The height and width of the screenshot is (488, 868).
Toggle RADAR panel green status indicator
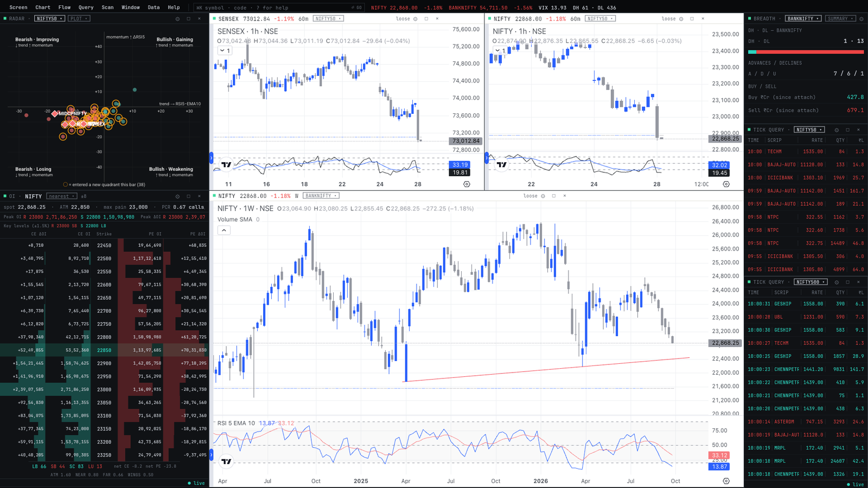coord(5,18)
